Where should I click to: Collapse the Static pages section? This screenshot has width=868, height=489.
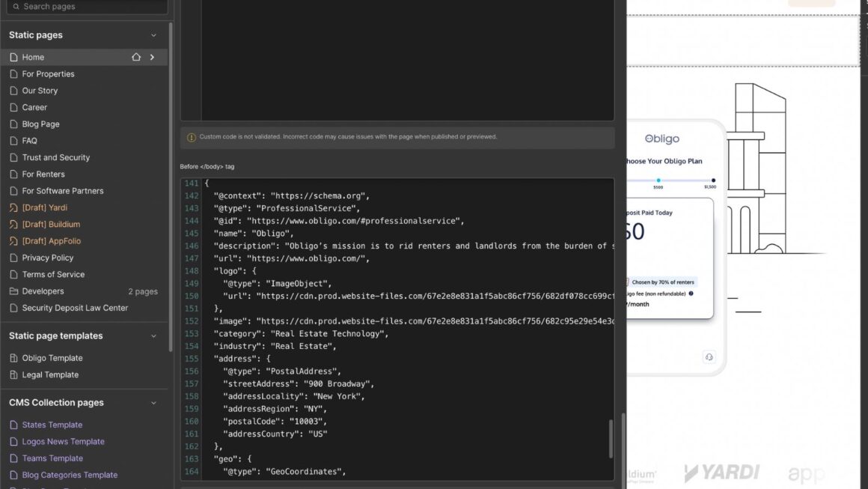pyautogui.click(x=153, y=35)
